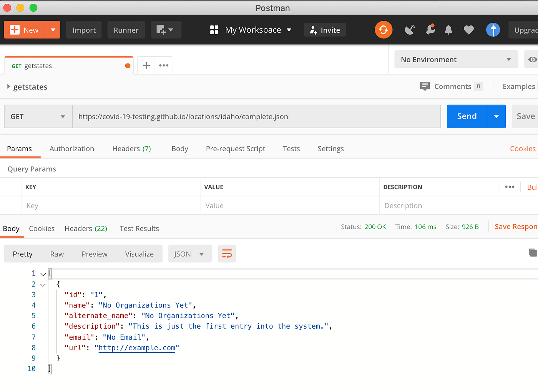Open the Tests tab
The height and width of the screenshot is (392, 538).
[x=291, y=149]
